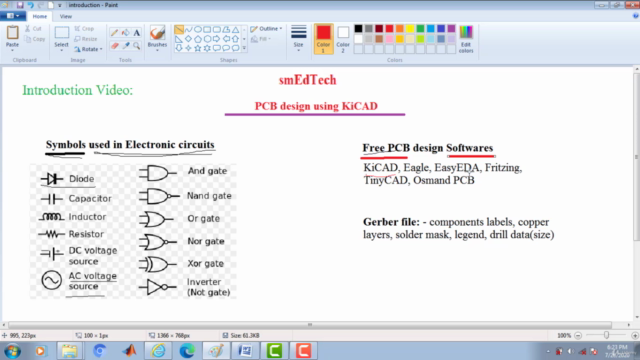The image size is (640, 360).
Task: Select the Fill with color bucket tool
Action: [126, 33]
